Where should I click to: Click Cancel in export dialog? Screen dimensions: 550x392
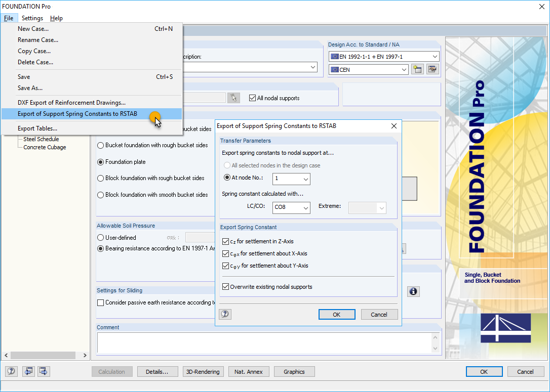(x=379, y=315)
